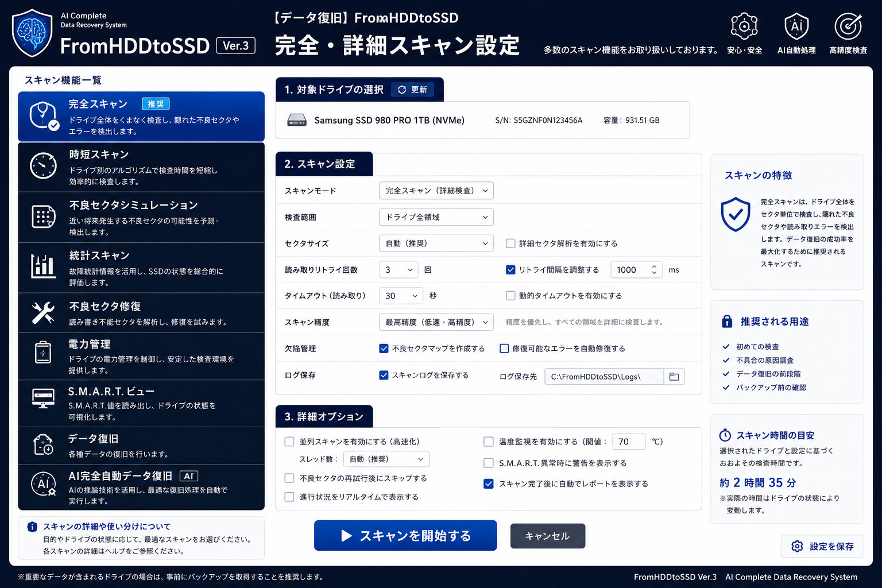The height and width of the screenshot is (588, 882).
Task: Click the play icon in スキャンを開始する
Action: 346,536
